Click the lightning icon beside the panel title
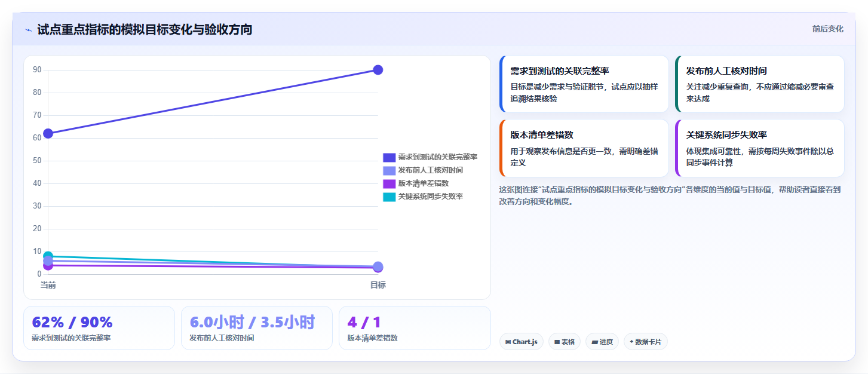Image resolution: width=868 pixels, height=374 pixels. coord(28,29)
